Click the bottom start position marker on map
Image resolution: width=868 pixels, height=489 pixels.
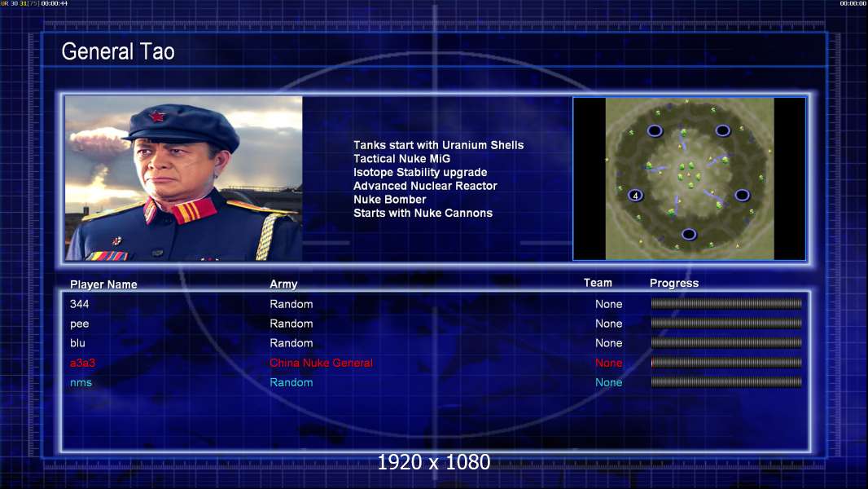click(x=689, y=234)
